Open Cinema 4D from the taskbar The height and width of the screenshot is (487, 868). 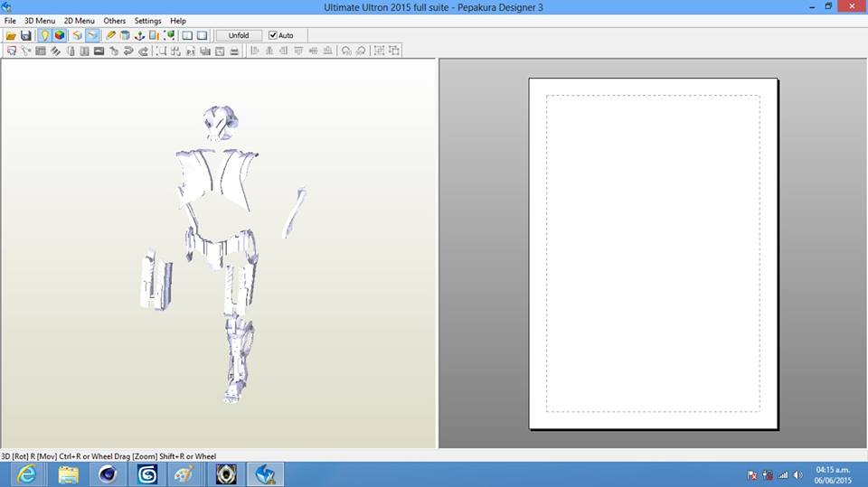(x=108, y=475)
